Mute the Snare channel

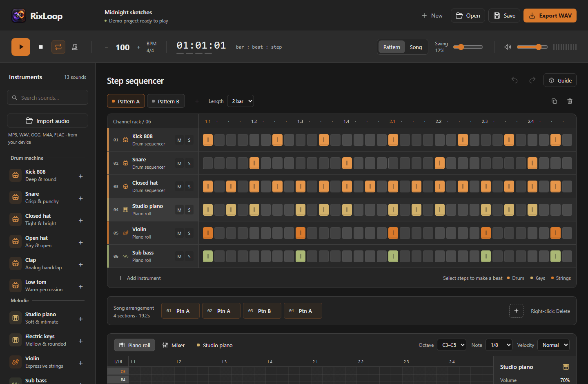(x=179, y=163)
